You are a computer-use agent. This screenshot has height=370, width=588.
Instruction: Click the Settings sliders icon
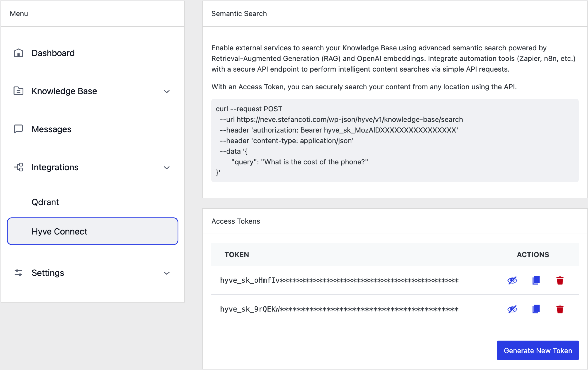19,273
